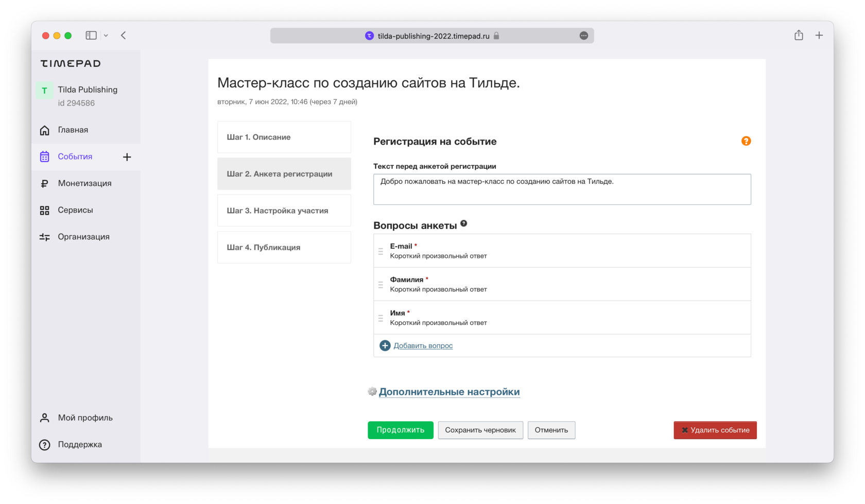Grab the drag handle of the E-mail question

pyautogui.click(x=380, y=251)
